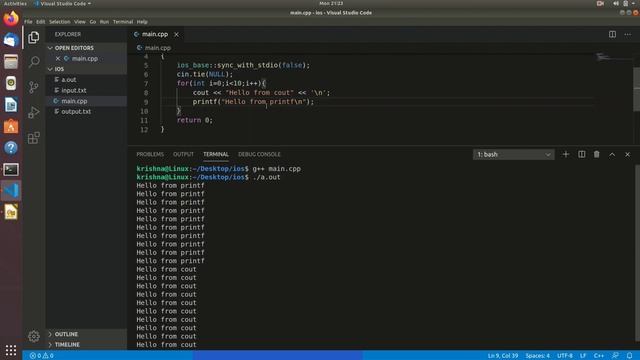The image size is (640, 360).
Task: Open the clock and calendar in top bar
Action: (331, 3)
